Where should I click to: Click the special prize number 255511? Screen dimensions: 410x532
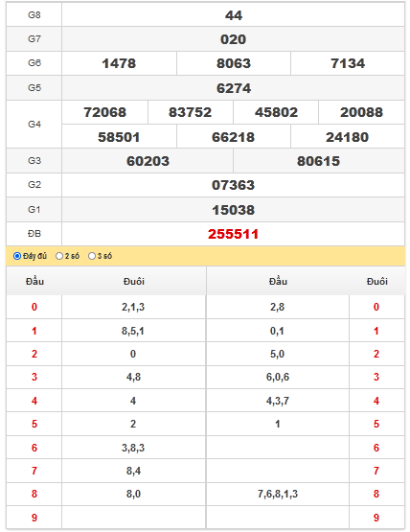[234, 234]
